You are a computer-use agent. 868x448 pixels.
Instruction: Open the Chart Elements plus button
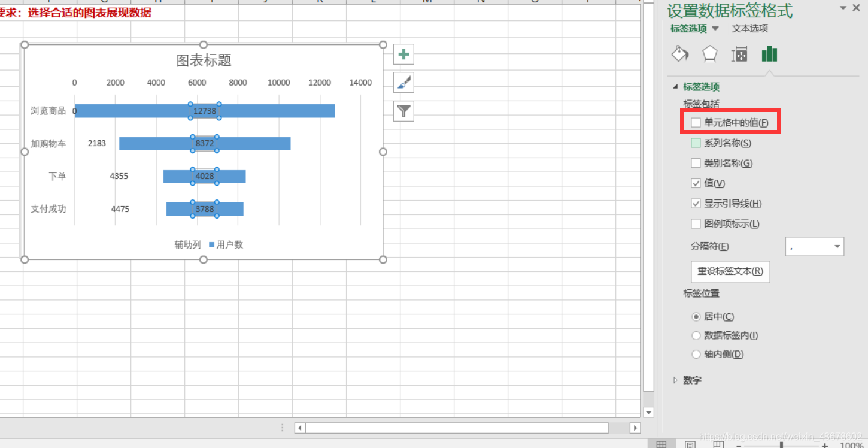click(x=403, y=55)
